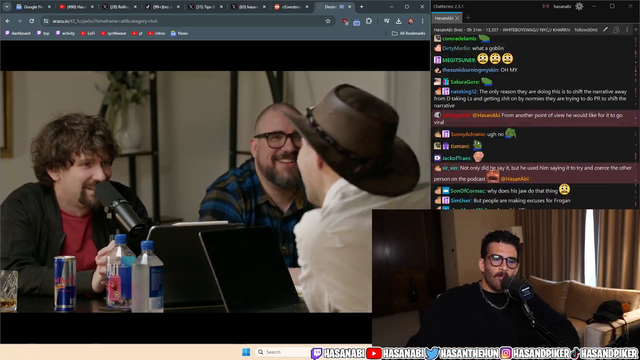640x360 pixels.
Task: Open the activity bookmark
Action: [65, 33]
